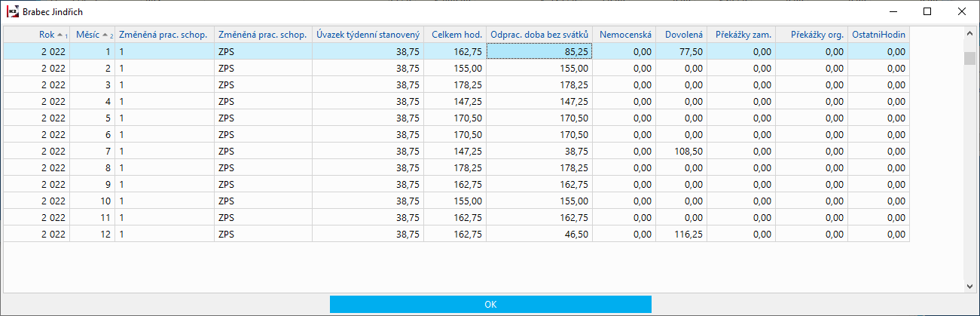Close the Brabec Jindřich window
Screen dimensions: 980x316
[x=962, y=11]
